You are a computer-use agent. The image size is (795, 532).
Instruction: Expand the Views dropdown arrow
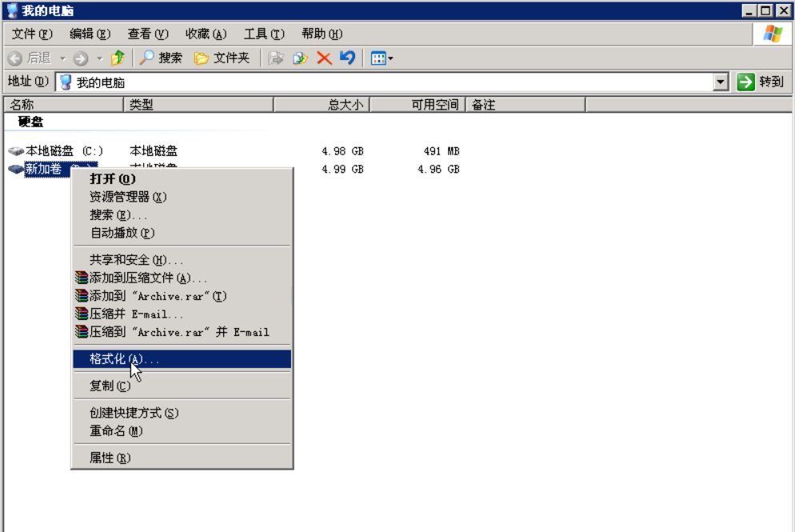pyautogui.click(x=390, y=59)
